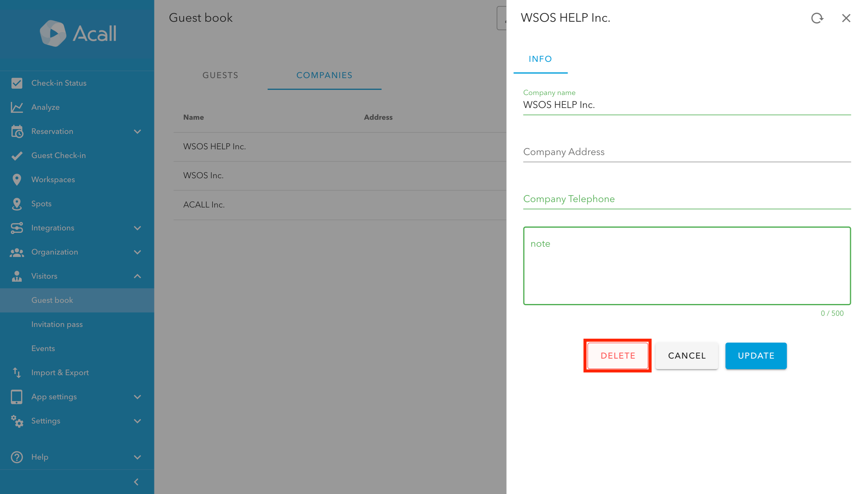The width and height of the screenshot is (868, 494).
Task: Click the 0 / 500 character counter
Action: coord(832,313)
